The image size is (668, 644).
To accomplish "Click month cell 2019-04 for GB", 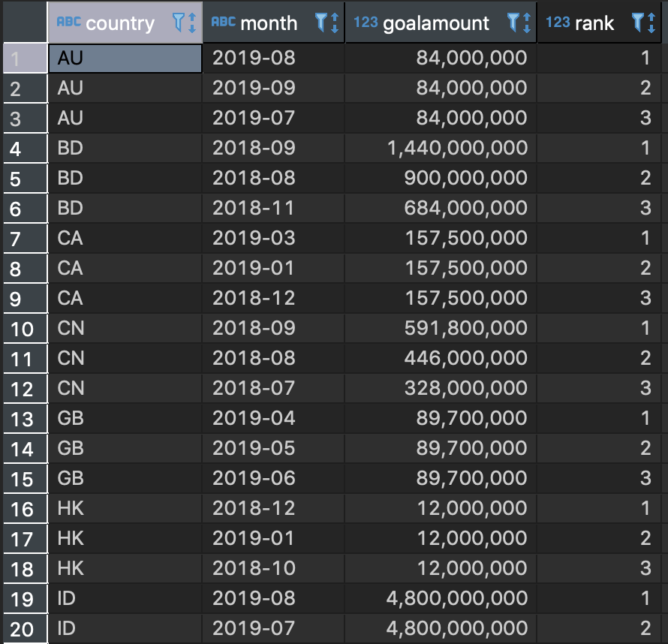I will pos(273,418).
